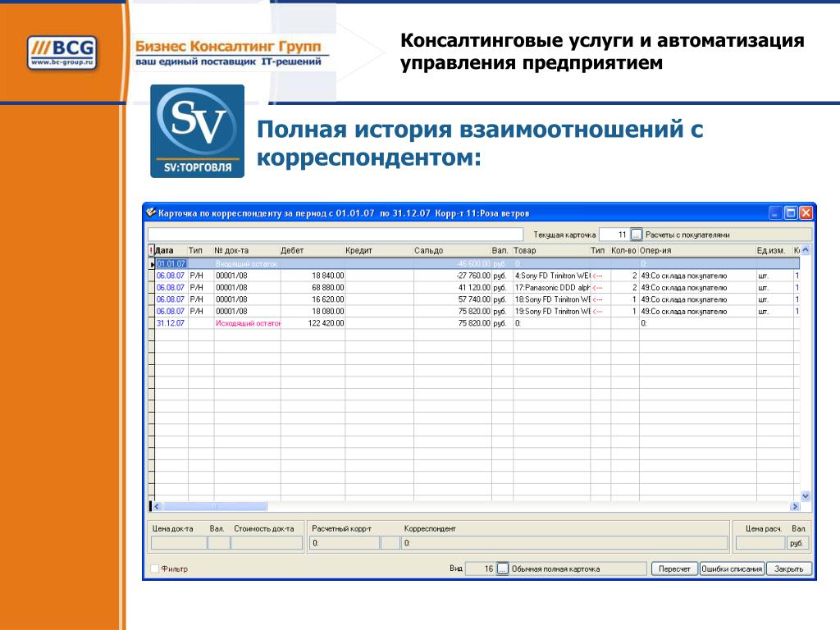Viewport: 840px width, 630px height.
Task: Click the date 31.12.07
Action: click(171, 323)
